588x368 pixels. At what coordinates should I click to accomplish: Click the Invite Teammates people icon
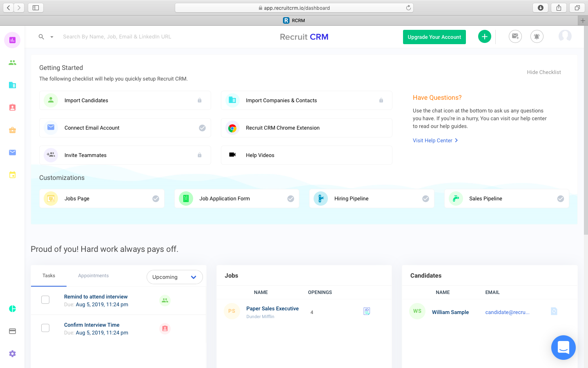pyautogui.click(x=51, y=155)
